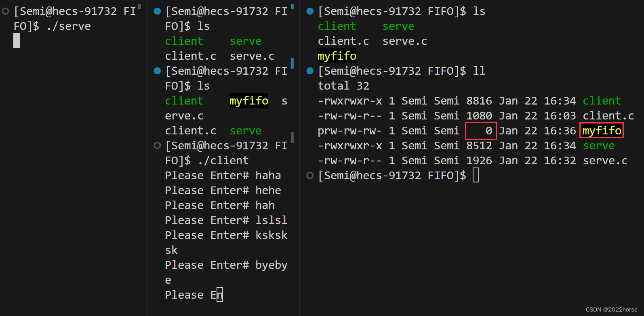Click green 'serve' filename in ll listing
Viewport: 644px width, 316px height.
(x=599, y=146)
